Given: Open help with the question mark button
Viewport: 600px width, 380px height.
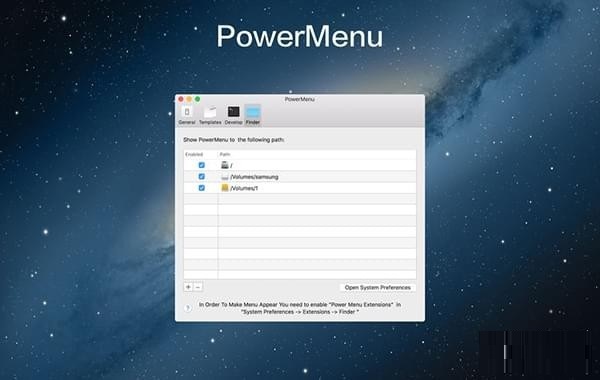Looking at the screenshot, I should (188, 308).
